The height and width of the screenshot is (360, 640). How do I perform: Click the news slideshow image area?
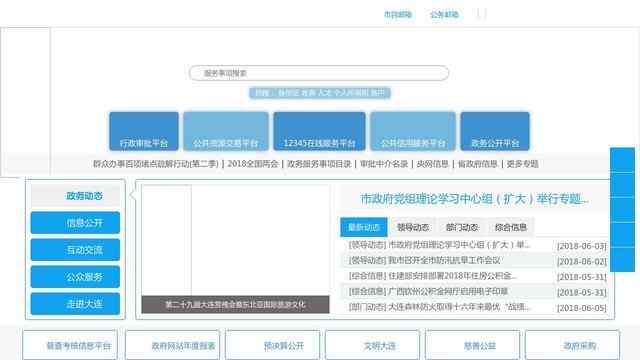coord(236,240)
